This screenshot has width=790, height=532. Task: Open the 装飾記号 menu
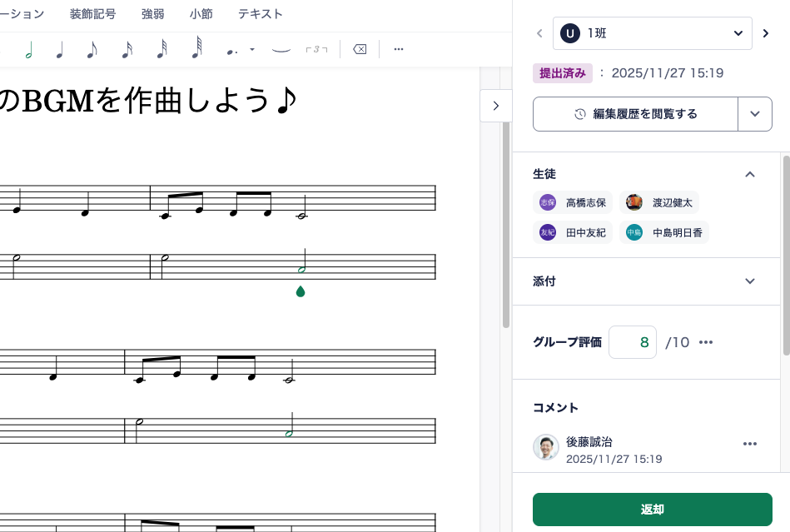[93, 13]
